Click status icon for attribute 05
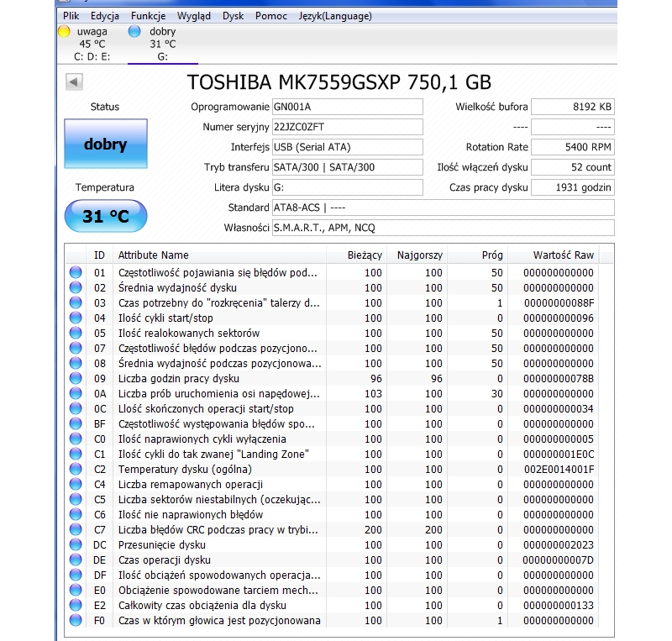The image size is (672, 641). pos(76,333)
